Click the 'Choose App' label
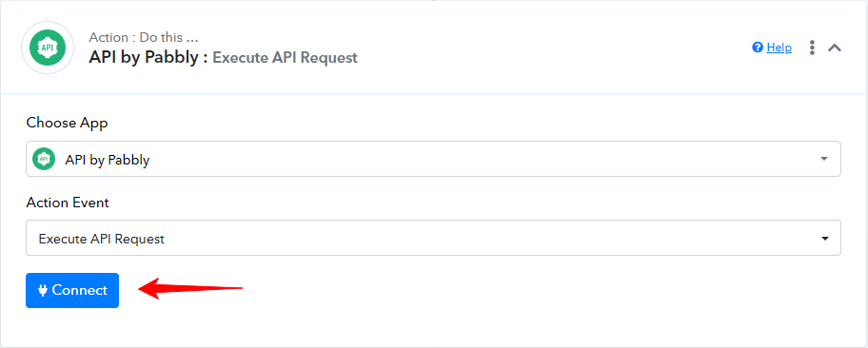 67,123
